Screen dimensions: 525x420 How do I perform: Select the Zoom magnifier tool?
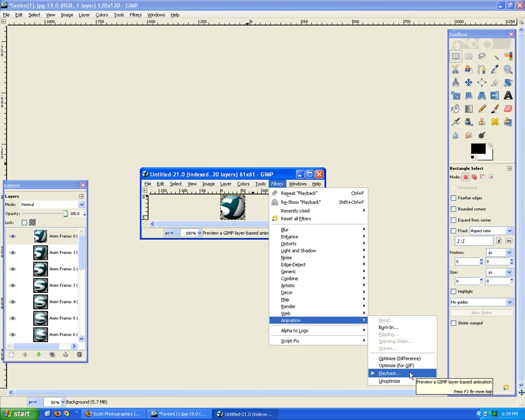pyautogui.click(x=508, y=70)
